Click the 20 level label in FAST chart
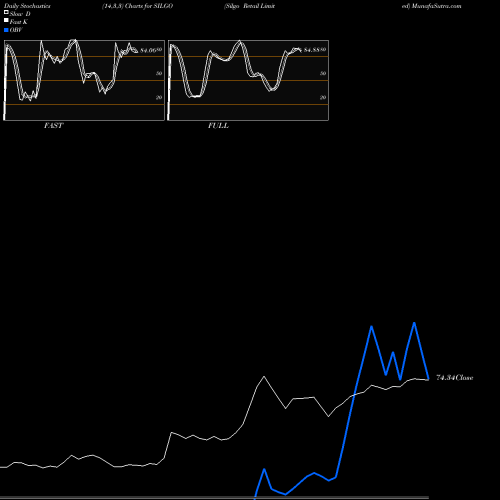Screen dimensions: 500x500 (159, 97)
